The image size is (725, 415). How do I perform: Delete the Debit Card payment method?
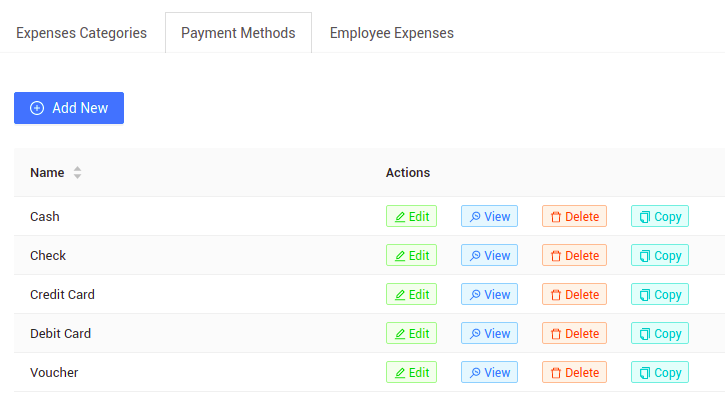pyautogui.click(x=574, y=333)
